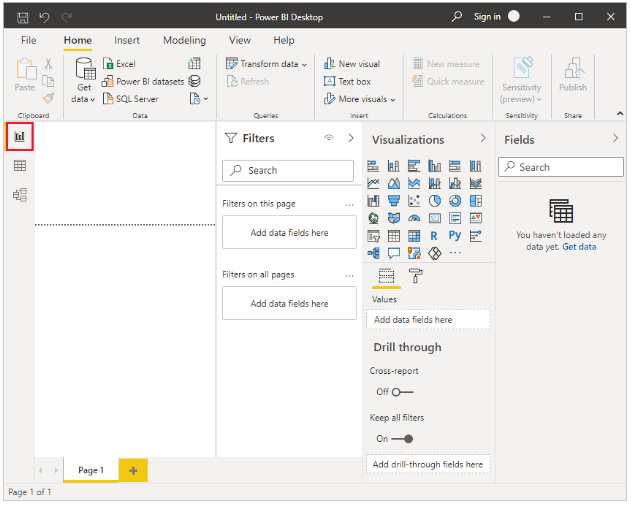Select the area chart visualization
The width and height of the screenshot is (631, 507).
pyautogui.click(x=394, y=183)
